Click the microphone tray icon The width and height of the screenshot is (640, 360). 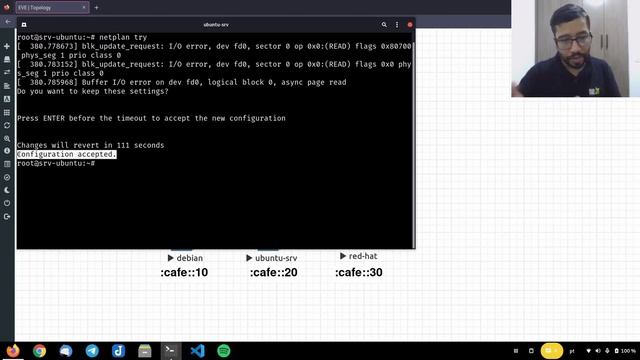(x=607, y=351)
